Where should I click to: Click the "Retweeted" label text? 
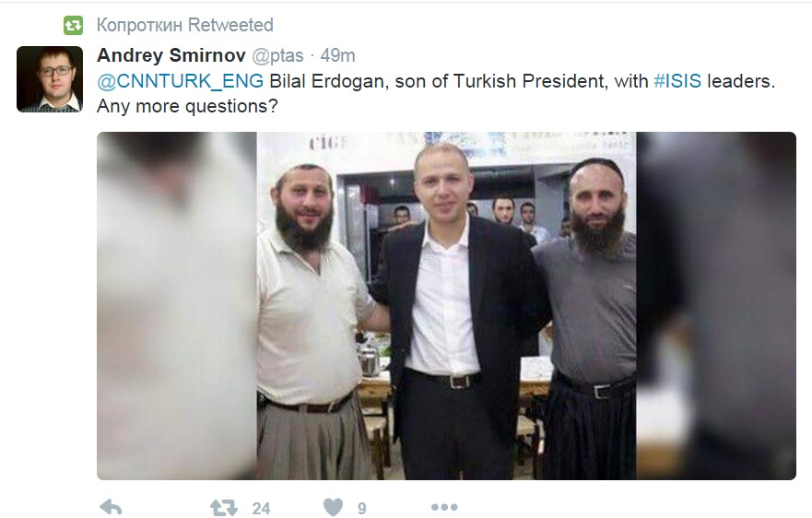click(230, 25)
